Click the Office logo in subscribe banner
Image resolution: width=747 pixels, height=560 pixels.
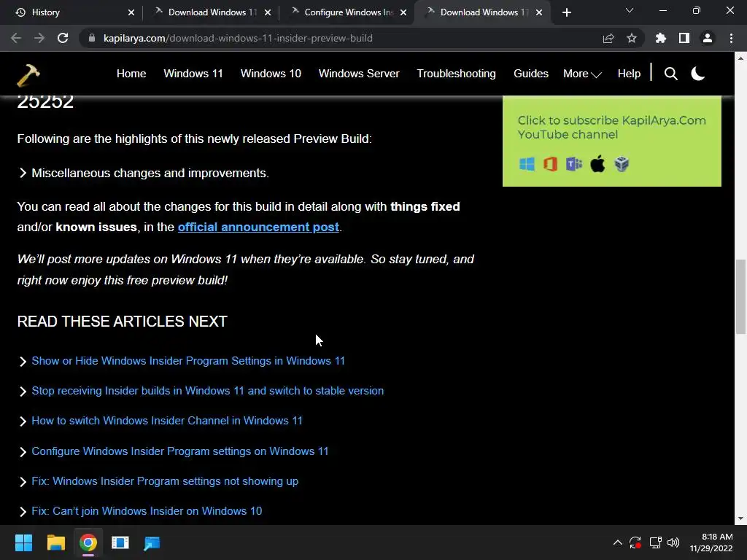[x=551, y=164]
